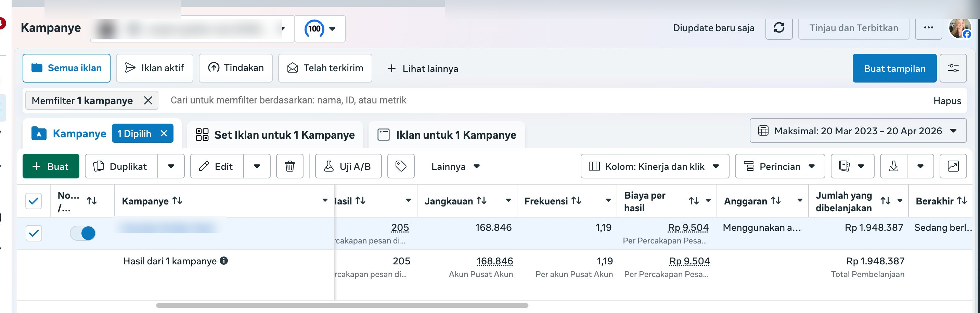The image size is (980, 313).
Task: Open the charts graph icon
Action: pyautogui.click(x=953, y=166)
